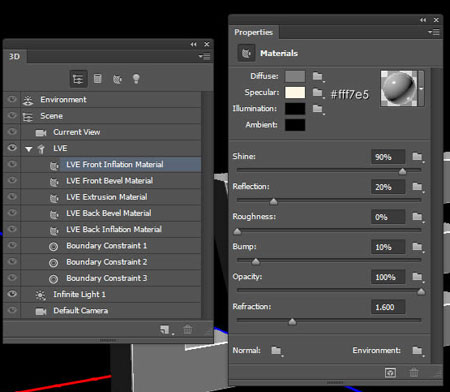
Task: Click the Scene row icon
Action: 28,117
